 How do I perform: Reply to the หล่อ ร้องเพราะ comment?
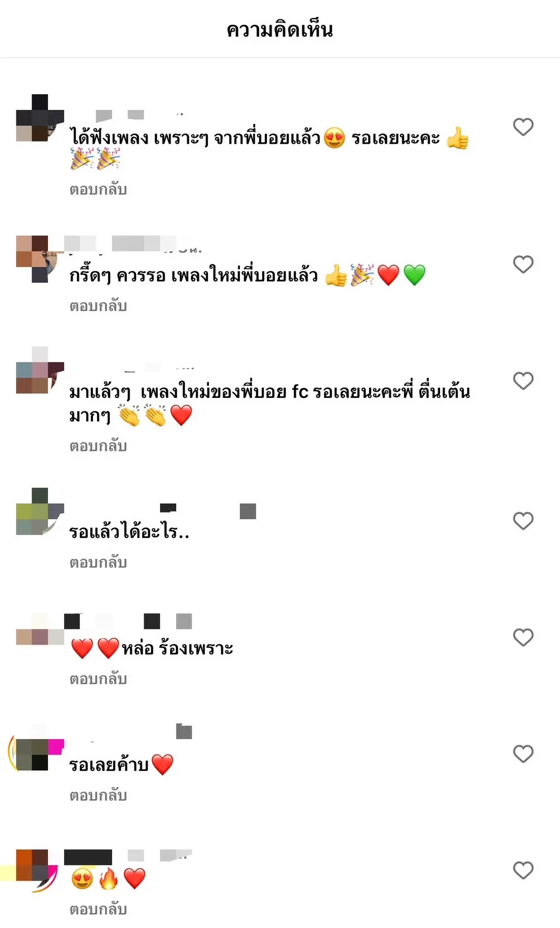[x=98, y=680]
